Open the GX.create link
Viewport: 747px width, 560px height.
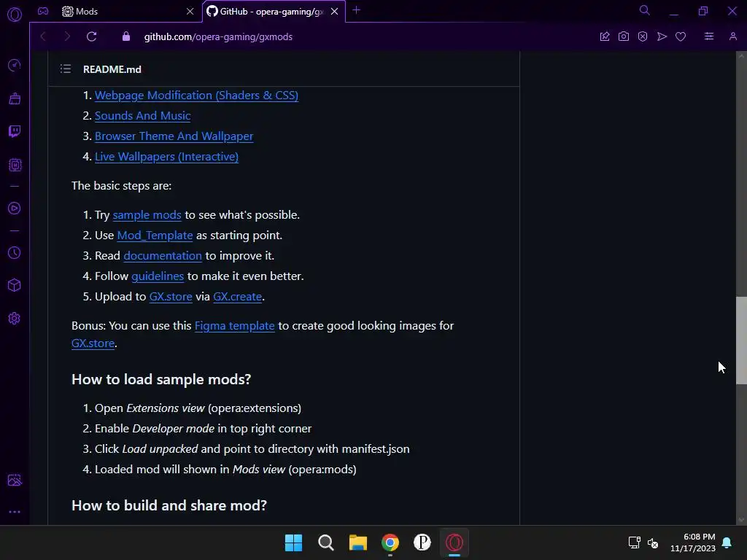pos(237,297)
